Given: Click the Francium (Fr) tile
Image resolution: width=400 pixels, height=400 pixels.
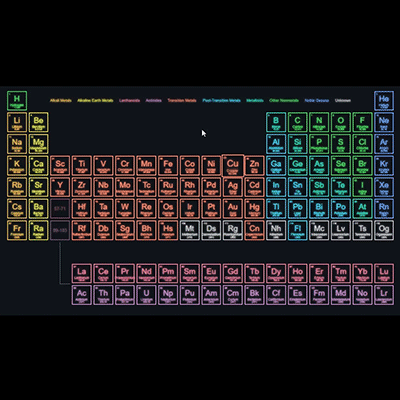Looking at the screenshot, I should pyautogui.click(x=17, y=230).
